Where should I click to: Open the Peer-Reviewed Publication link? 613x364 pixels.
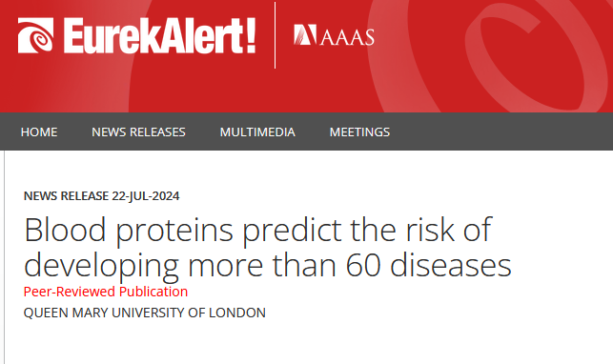coord(106,292)
